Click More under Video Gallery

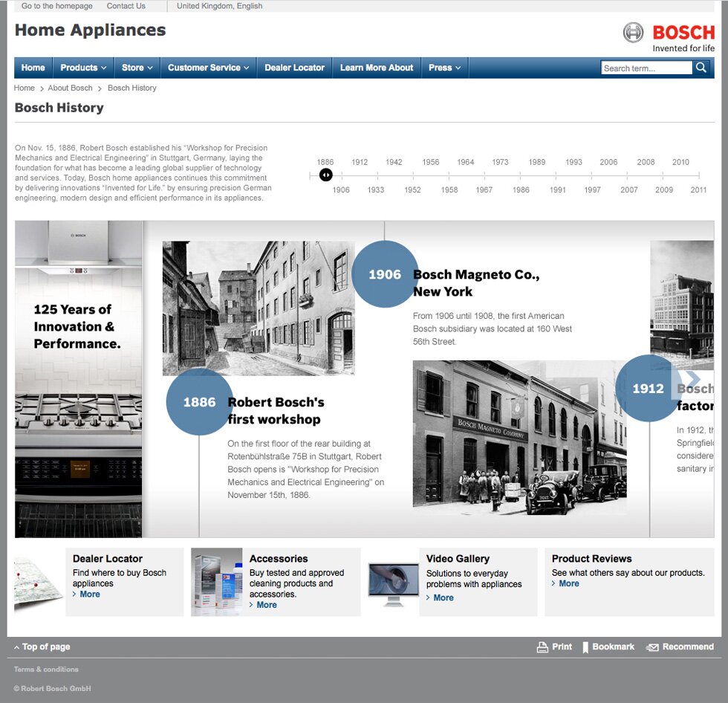pyautogui.click(x=443, y=598)
